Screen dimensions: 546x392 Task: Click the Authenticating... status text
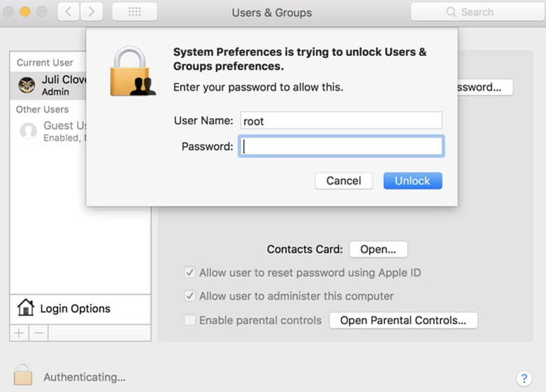click(x=85, y=377)
